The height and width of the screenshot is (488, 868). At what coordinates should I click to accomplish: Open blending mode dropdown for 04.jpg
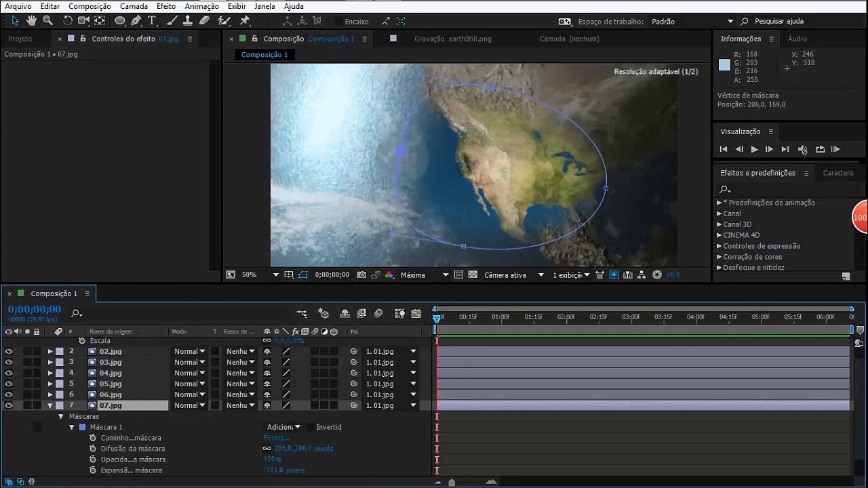[x=189, y=373]
